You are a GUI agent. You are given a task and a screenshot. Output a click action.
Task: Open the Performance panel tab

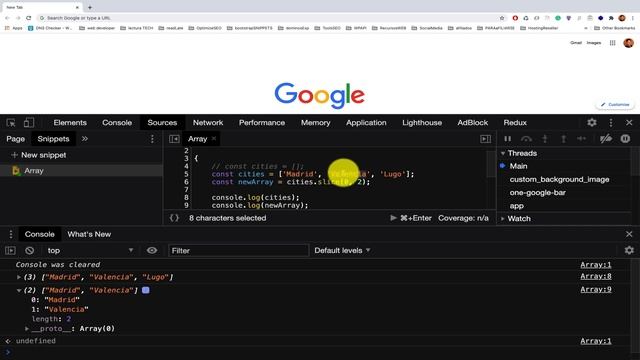click(x=262, y=122)
